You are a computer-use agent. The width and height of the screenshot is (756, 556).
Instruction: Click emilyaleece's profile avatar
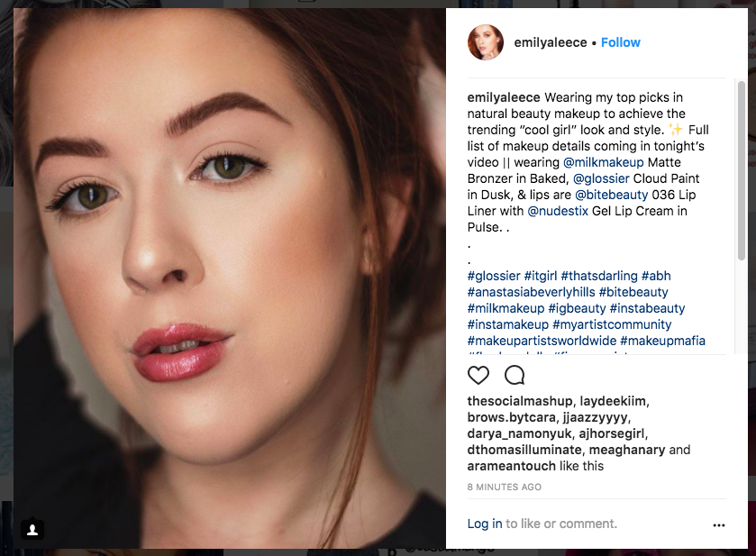(x=486, y=42)
